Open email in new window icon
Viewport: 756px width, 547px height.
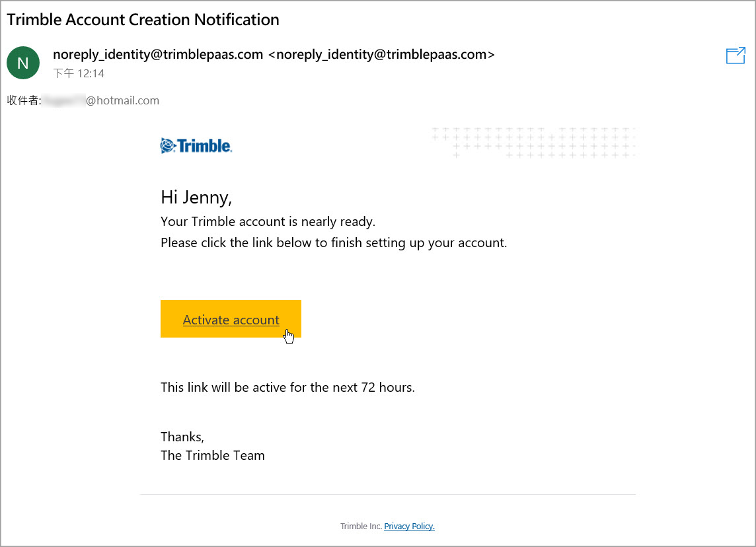736,55
